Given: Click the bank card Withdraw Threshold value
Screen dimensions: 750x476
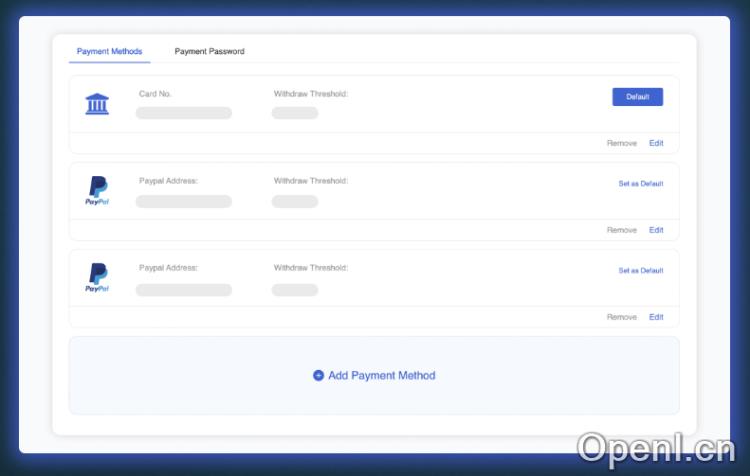Looking at the screenshot, I should click(295, 113).
